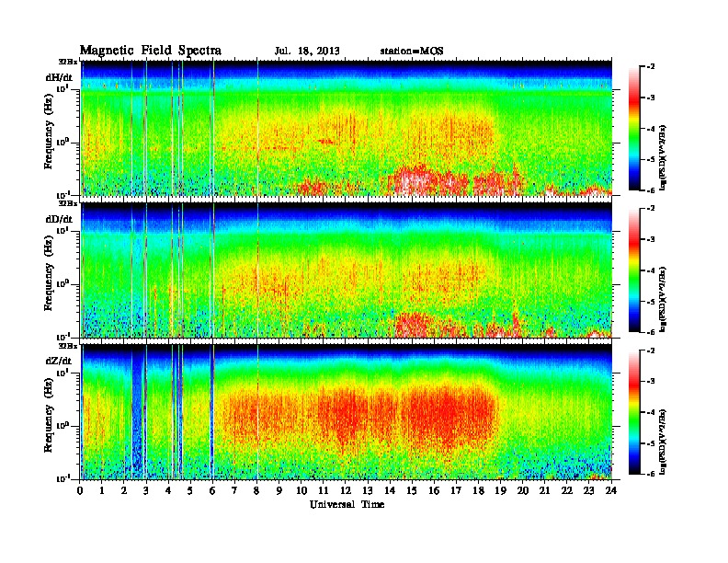Click hour 14 on the Universal Time axis
Image resolution: width=728 pixels, height=563 pixels.
tap(390, 491)
